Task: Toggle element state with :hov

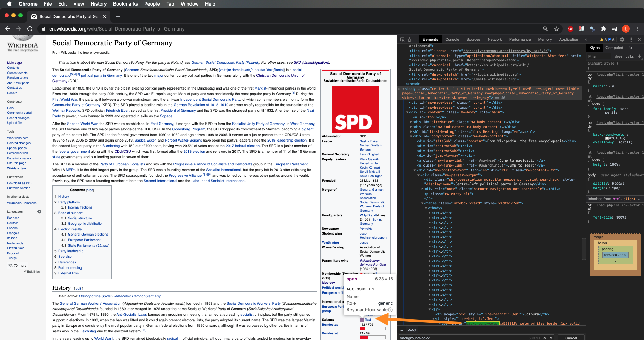Action: tap(618, 56)
